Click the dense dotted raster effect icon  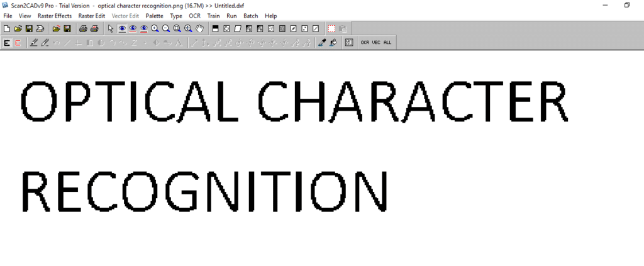[x=282, y=29]
